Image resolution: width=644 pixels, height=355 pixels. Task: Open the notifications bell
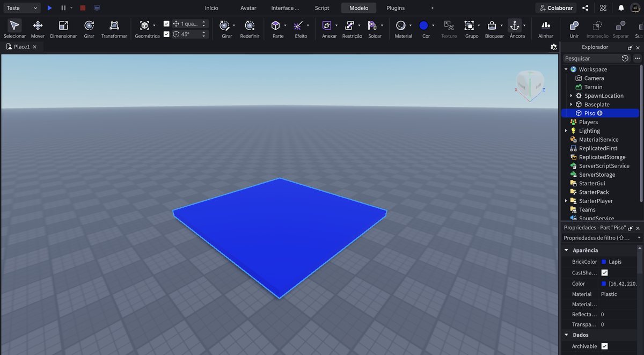[621, 8]
